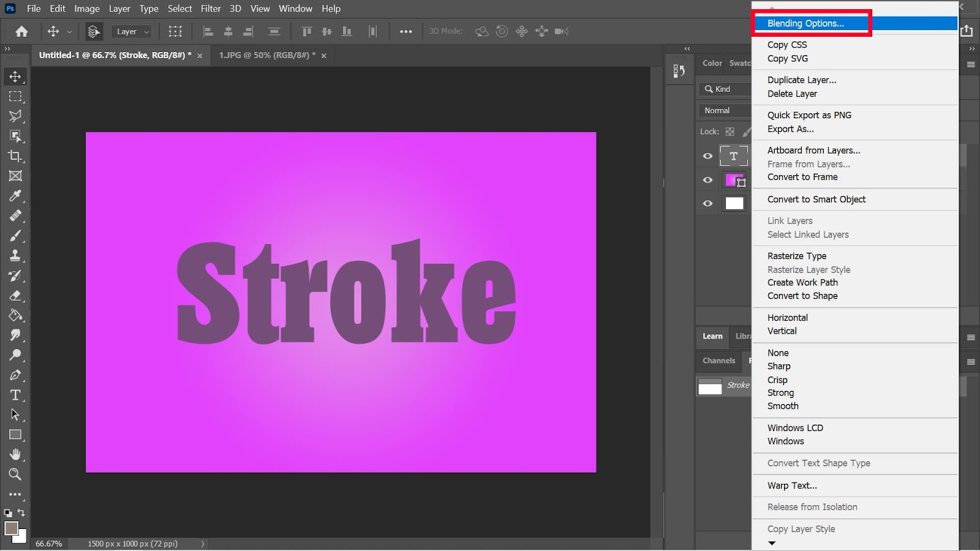The width and height of the screenshot is (980, 551).
Task: Select the Spot Healing Brush tool
Action: pyautogui.click(x=15, y=216)
